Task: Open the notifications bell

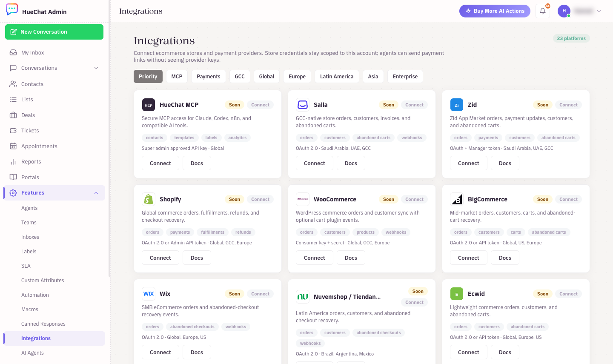Action: [x=543, y=11]
